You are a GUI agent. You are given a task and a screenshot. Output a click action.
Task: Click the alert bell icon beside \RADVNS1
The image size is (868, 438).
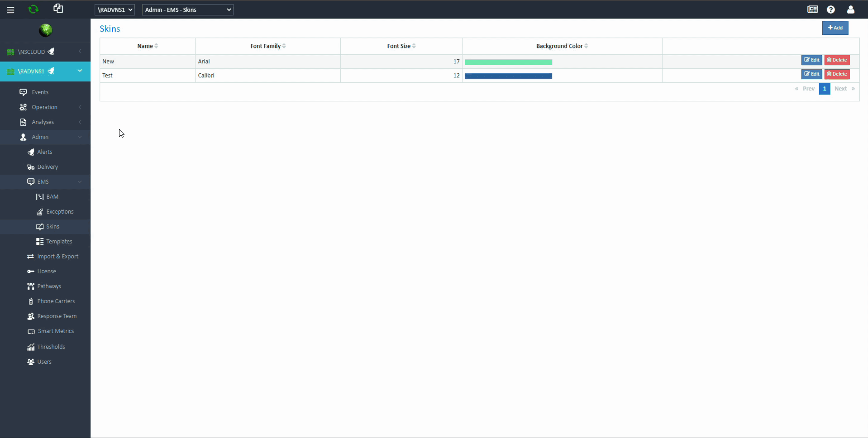(x=51, y=71)
